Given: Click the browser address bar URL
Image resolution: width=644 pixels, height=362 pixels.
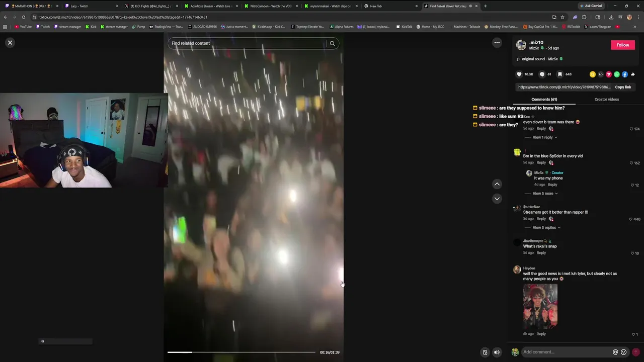Looking at the screenshot, I should [x=123, y=17].
